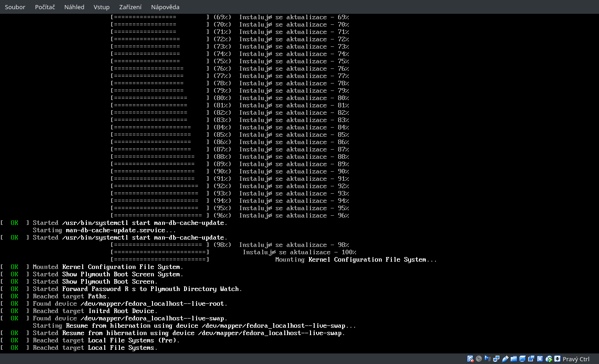Click the virtualization features chip icon

click(540, 358)
